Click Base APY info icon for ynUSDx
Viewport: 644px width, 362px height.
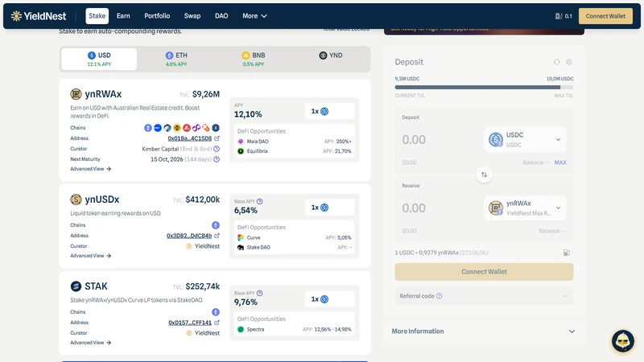pos(259,202)
